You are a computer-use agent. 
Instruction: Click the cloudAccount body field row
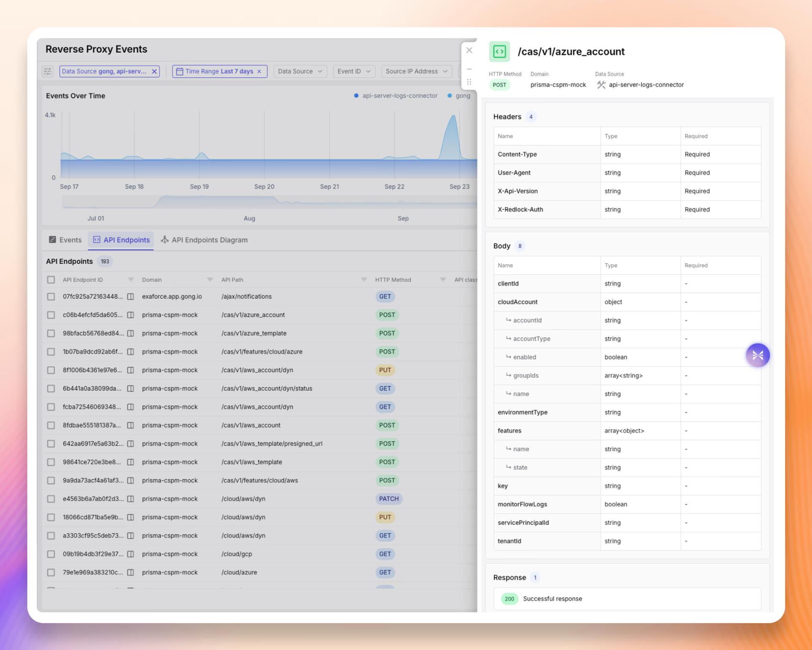click(627, 302)
